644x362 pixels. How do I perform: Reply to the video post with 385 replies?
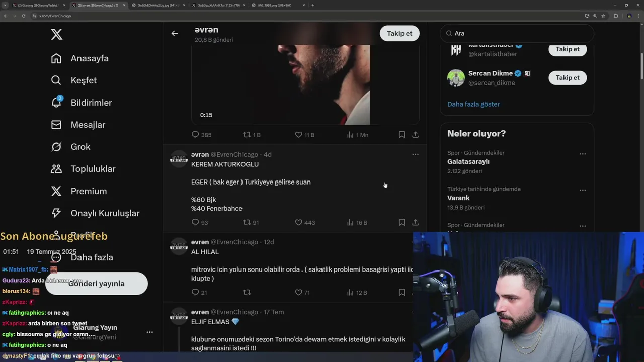[x=201, y=135]
